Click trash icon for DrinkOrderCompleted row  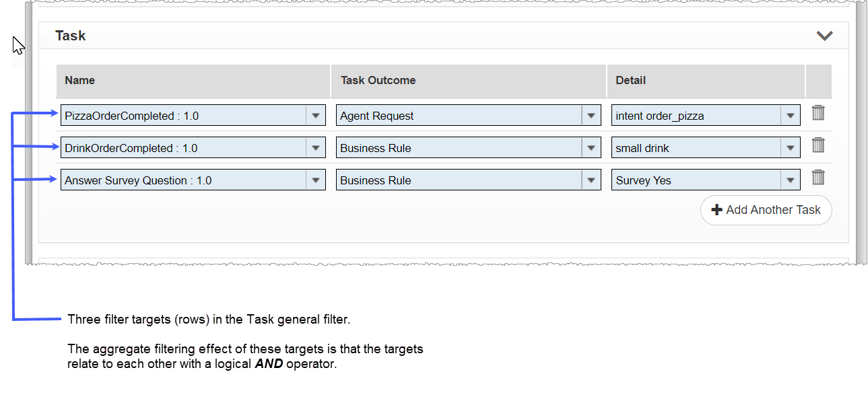click(x=817, y=145)
